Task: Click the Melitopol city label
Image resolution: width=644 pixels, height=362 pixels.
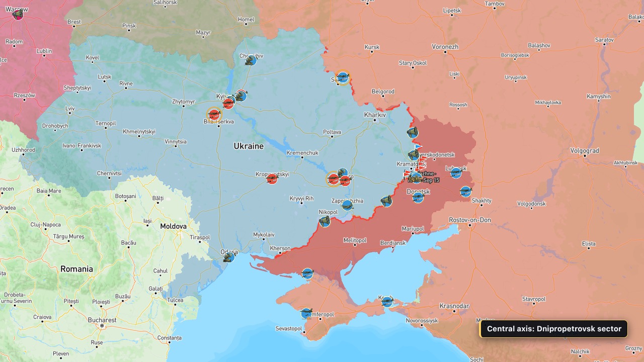Action: [x=355, y=240]
